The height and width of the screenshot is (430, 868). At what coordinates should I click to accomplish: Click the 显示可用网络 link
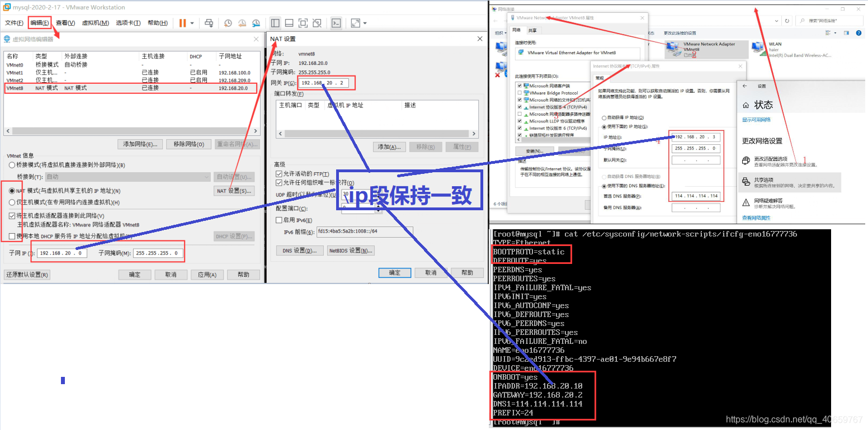pyautogui.click(x=756, y=120)
